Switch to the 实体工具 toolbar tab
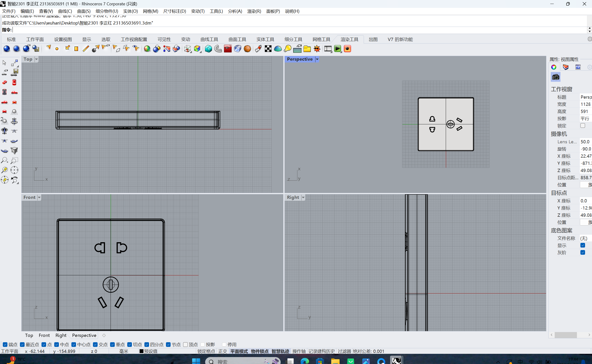The image size is (592, 364). pos(265,39)
